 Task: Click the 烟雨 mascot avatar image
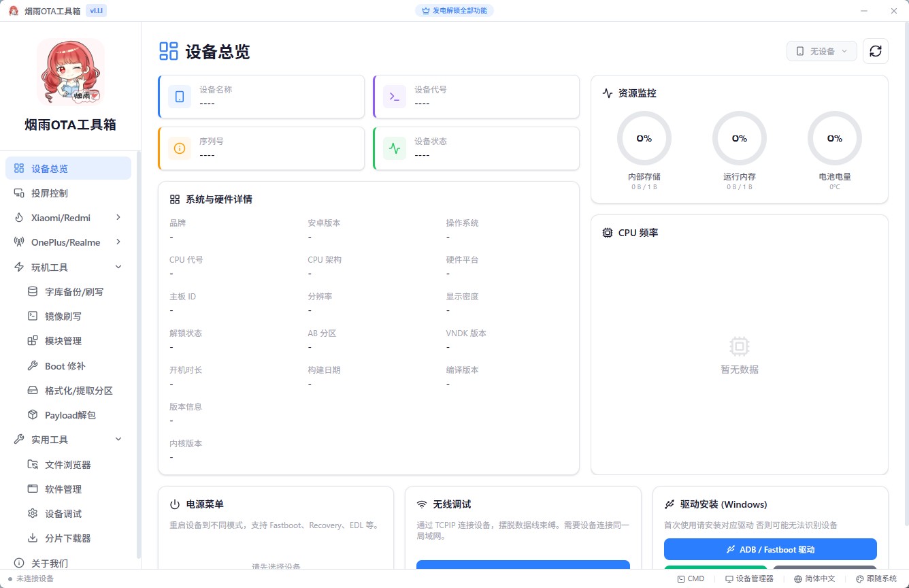coord(71,72)
